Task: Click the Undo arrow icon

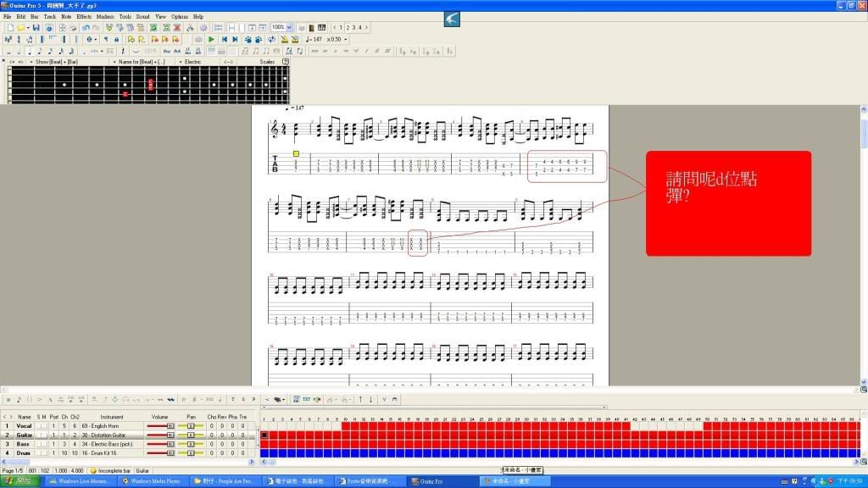Action: (x=86, y=28)
